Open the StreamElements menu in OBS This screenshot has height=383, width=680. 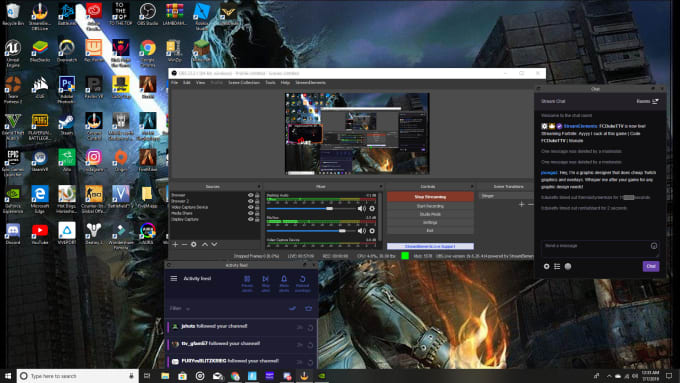tap(311, 82)
